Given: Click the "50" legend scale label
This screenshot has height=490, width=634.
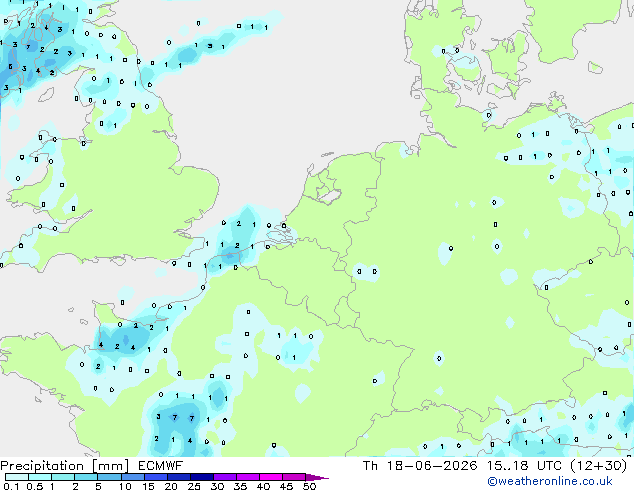Looking at the screenshot, I should [x=309, y=486].
